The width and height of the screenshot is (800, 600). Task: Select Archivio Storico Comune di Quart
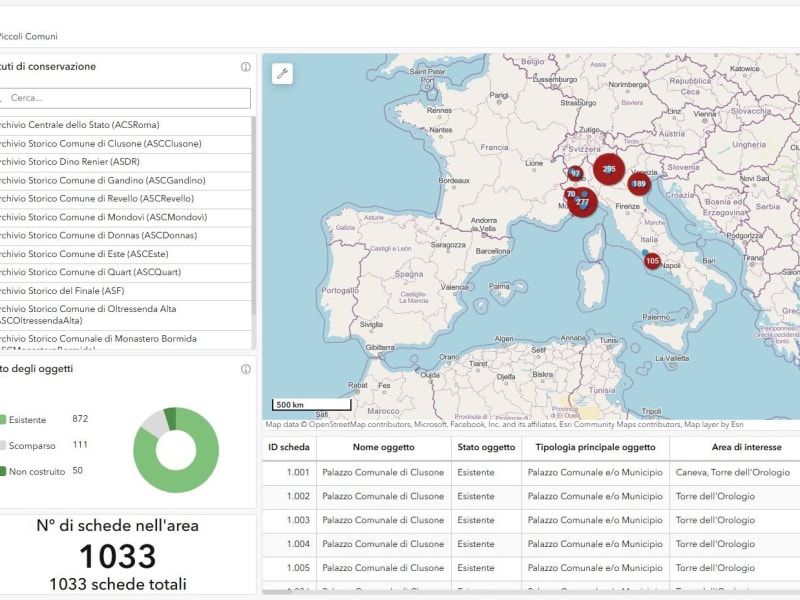[x=125, y=272]
